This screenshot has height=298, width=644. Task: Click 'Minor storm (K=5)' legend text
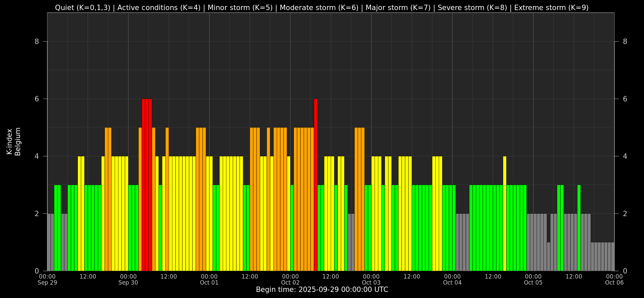click(240, 8)
